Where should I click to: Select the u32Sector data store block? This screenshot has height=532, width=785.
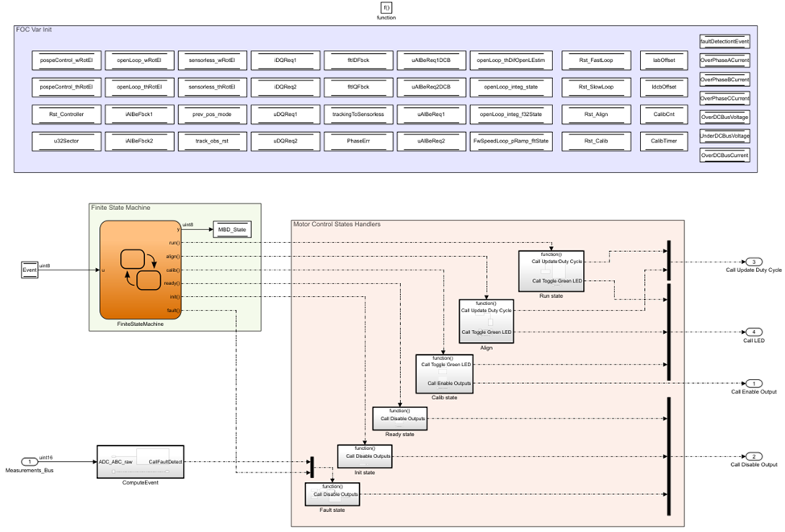pos(67,141)
